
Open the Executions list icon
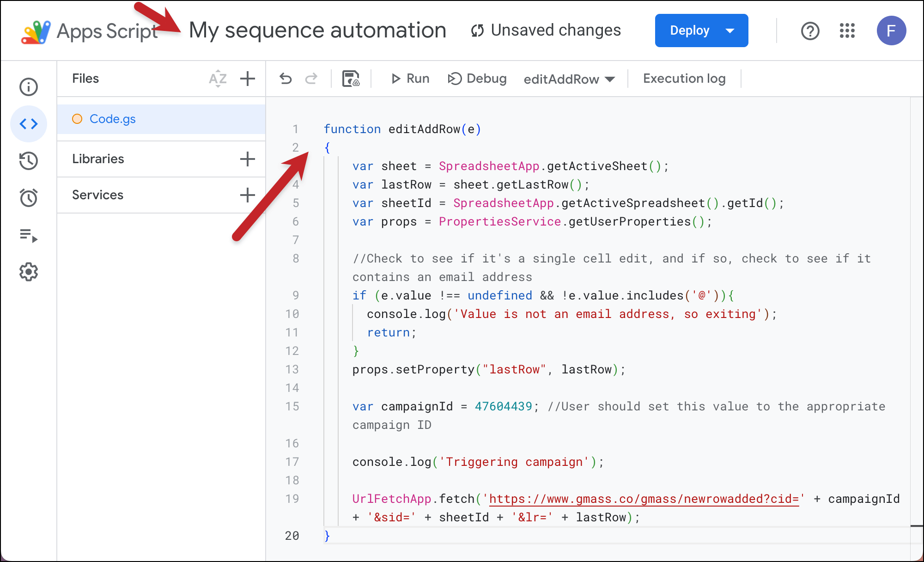coord(29,235)
